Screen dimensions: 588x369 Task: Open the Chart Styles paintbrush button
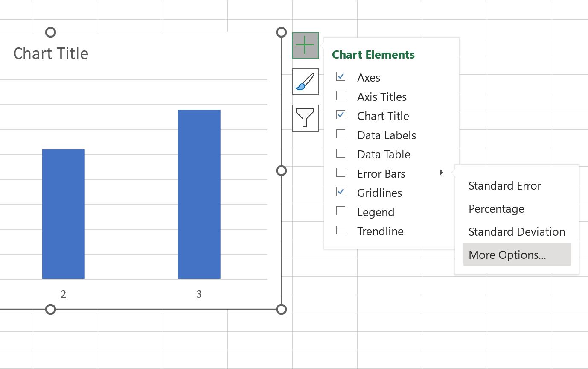(x=305, y=82)
